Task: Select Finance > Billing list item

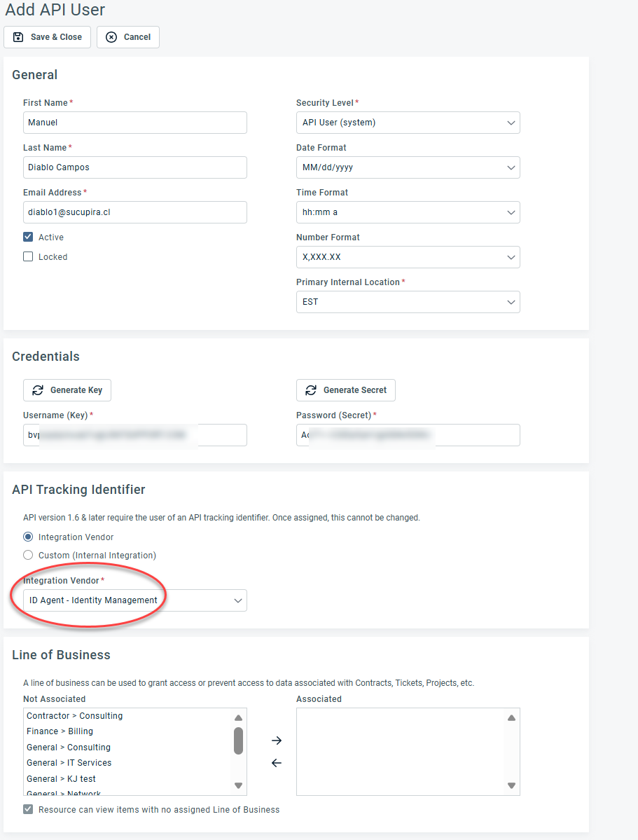Action: point(60,731)
